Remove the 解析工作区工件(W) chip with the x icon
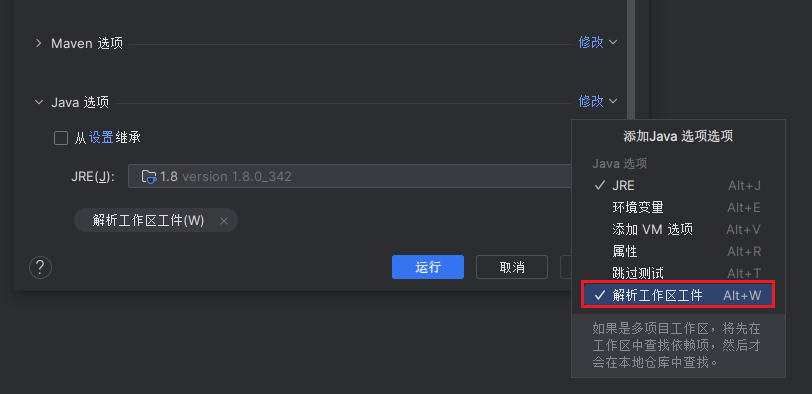The height and width of the screenshot is (394, 812). [x=224, y=221]
